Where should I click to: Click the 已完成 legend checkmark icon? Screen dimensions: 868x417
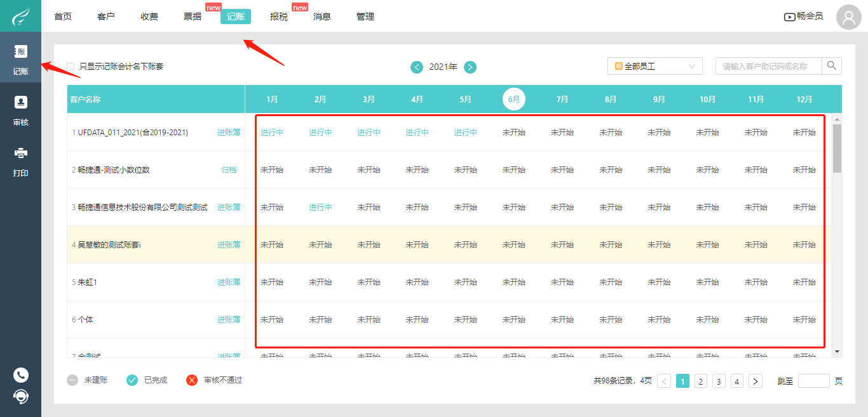pyautogui.click(x=132, y=380)
